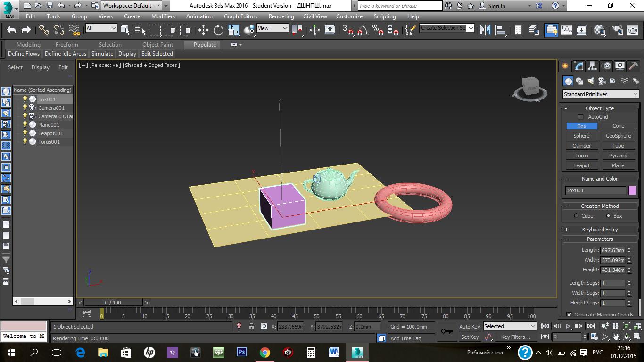The height and width of the screenshot is (362, 644).
Task: Click the Key Filters button
Action: [x=516, y=337]
